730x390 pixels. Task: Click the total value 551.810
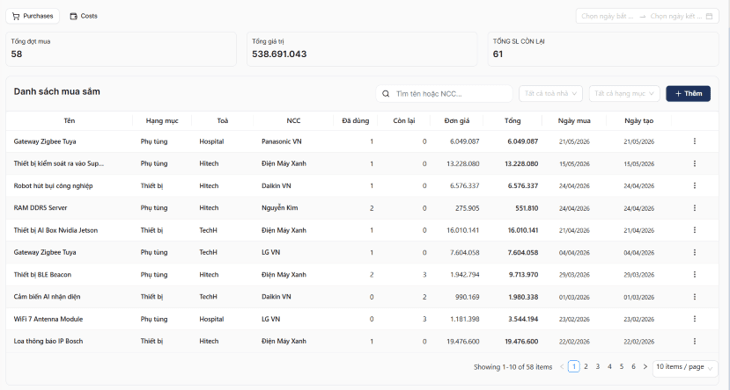click(x=527, y=208)
